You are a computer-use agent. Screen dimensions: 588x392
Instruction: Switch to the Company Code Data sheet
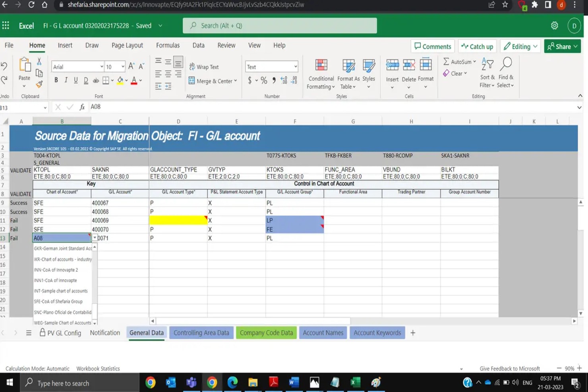coord(266,333)
